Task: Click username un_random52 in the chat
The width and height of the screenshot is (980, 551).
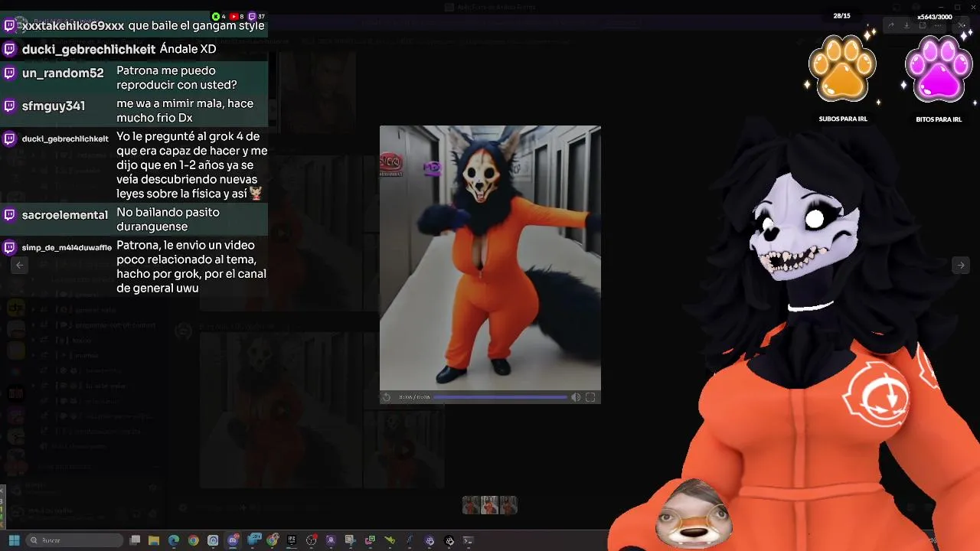Action: click(63, 73)
